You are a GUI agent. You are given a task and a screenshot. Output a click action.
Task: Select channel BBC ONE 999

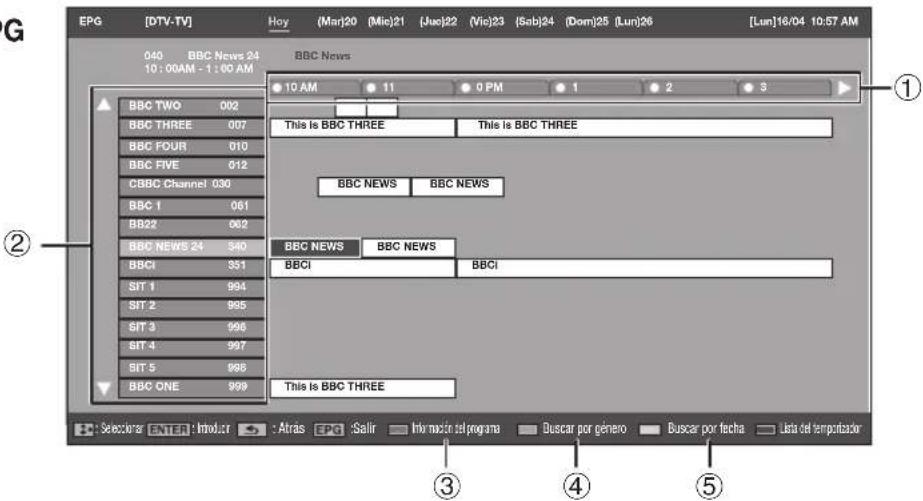tap(191, 388)
